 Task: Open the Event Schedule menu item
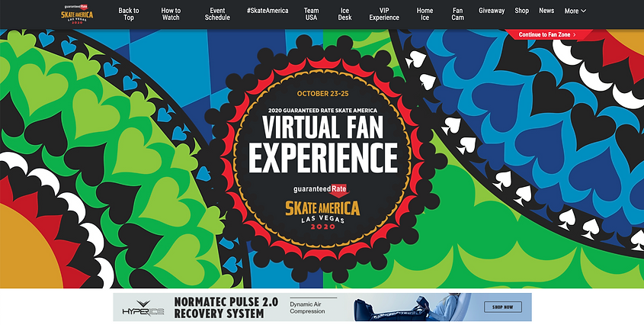pyautogui.click(x=217, y=14)
